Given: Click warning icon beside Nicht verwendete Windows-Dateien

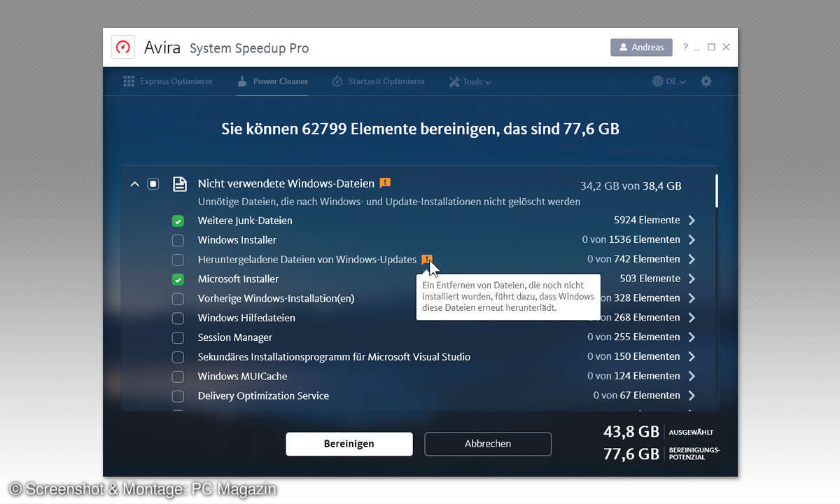Looking at the screenshot, I should (x=385, y=183).
